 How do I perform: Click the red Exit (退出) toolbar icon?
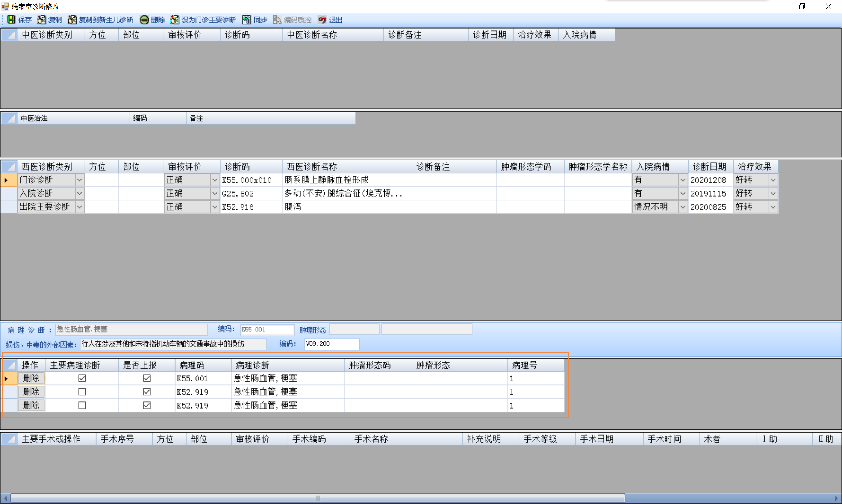point(322,20)
